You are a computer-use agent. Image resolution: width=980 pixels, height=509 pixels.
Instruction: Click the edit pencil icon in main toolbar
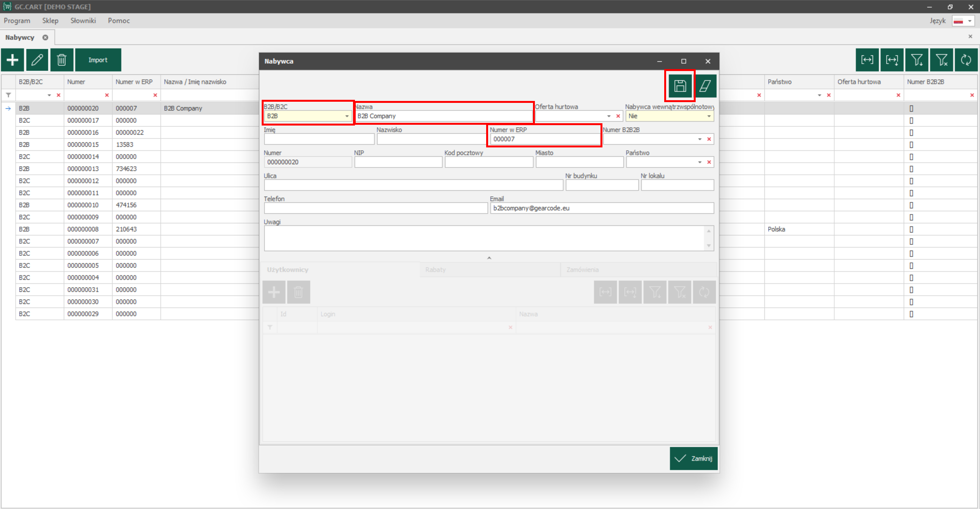pos(37,60)
